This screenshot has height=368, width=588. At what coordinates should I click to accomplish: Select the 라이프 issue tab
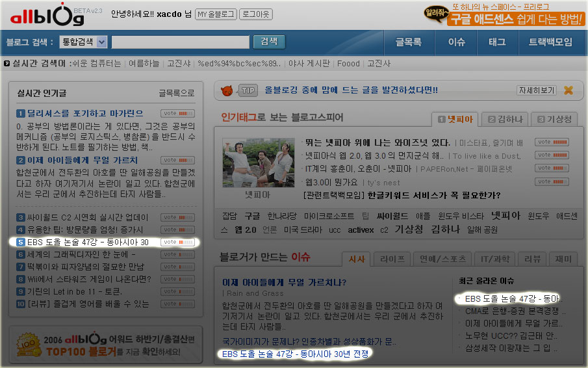(x=392, y=259)
